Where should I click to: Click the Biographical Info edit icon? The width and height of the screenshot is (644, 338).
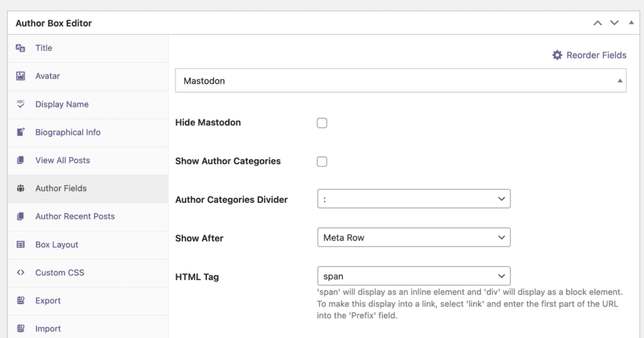(x=21, y=132)
